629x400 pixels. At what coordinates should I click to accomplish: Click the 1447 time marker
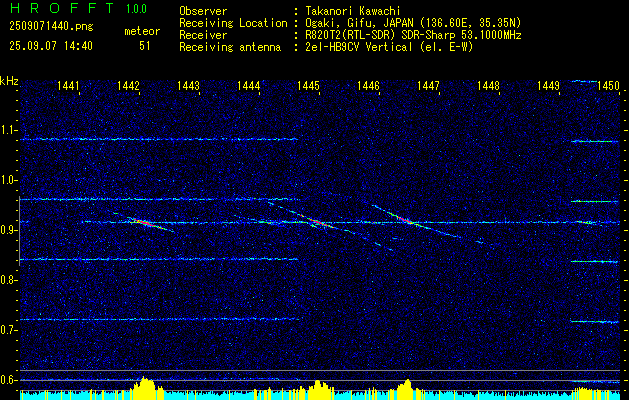pos(428,85)
